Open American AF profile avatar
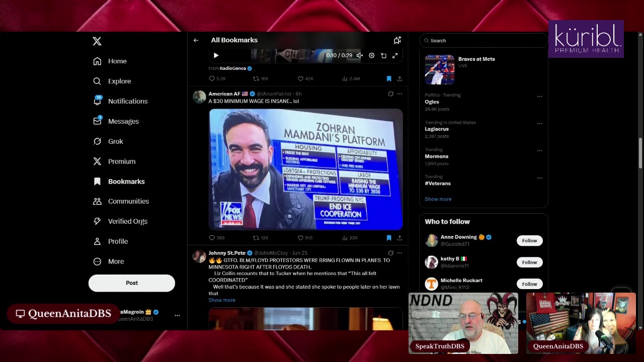The height and width of the screenshot is (362, 644). [x=199, y=97]
